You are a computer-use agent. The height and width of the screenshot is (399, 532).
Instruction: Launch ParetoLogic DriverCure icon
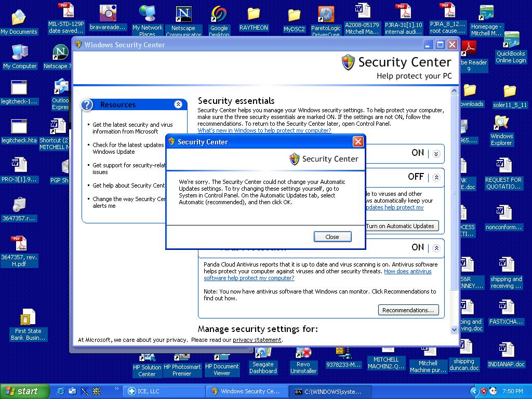(x=326, y=21)
